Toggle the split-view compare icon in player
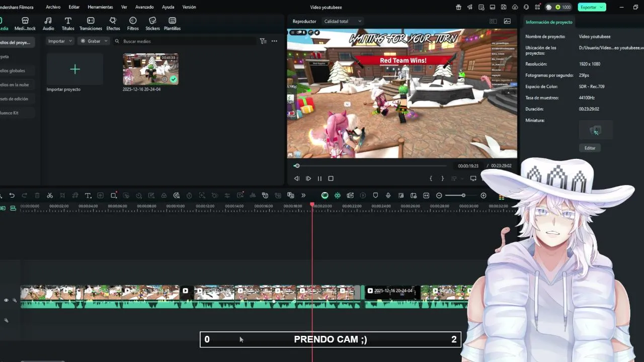 [493, 21]
